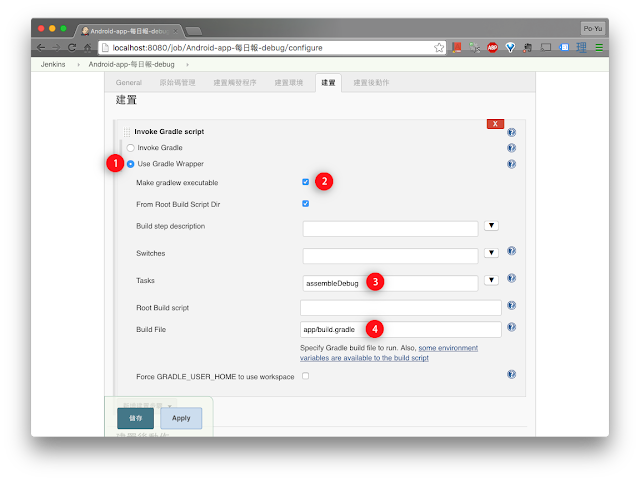Open help icon for Root Build script

pyautogui.click(x=511, y=305)
